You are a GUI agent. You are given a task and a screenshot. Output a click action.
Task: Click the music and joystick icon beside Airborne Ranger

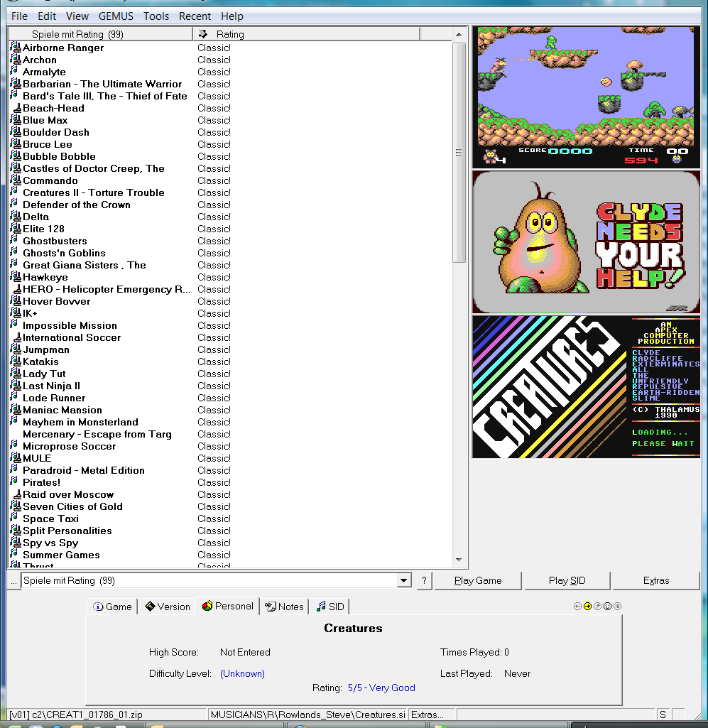click(x=16, y=48)
